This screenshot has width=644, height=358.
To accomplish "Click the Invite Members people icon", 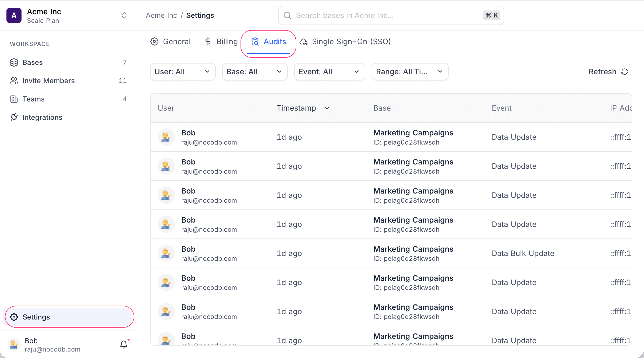I will (14, 81).
